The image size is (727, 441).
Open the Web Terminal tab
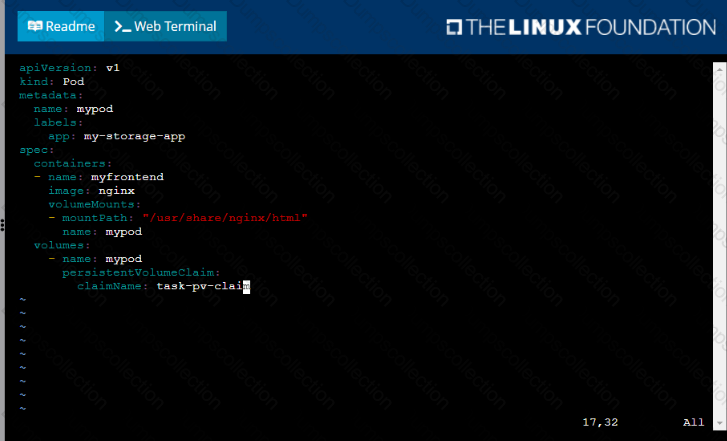[x=165, y=26]
